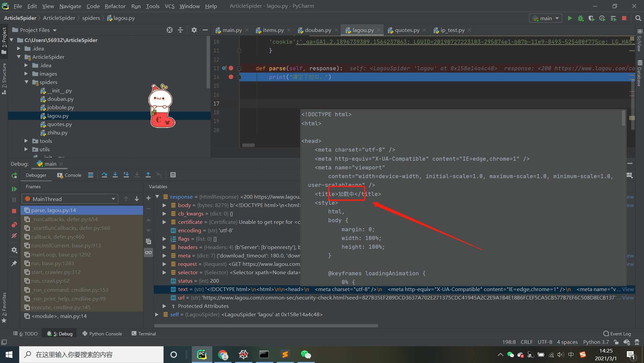Stop the running process in the top toolbar
The width and height of the screenshot is (644, 363).
pos(624,18)
